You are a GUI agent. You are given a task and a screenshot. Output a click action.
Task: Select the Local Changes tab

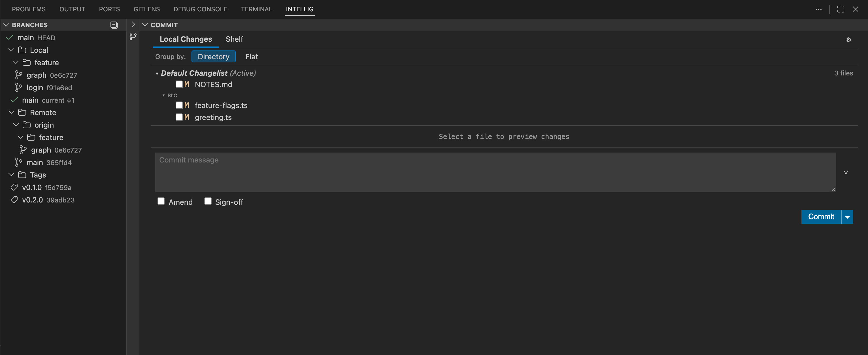pos(186,39)
